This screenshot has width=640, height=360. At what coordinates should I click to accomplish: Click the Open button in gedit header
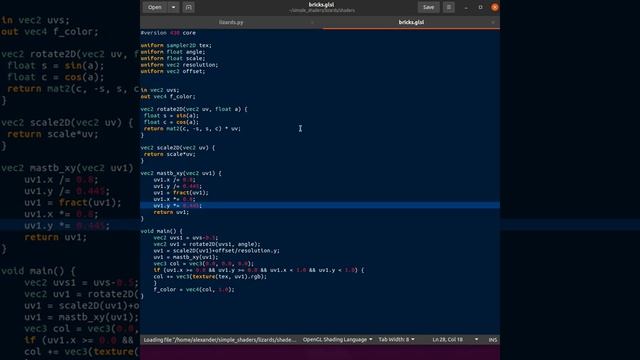155,7
